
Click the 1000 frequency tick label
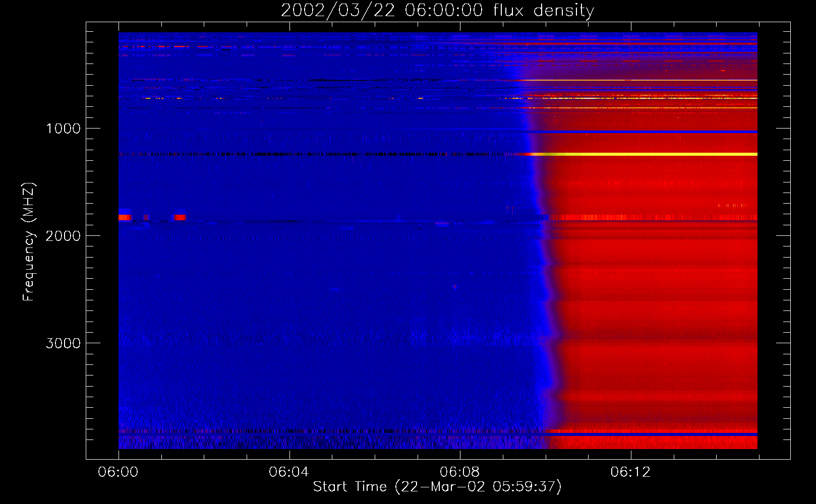point(63,129)
